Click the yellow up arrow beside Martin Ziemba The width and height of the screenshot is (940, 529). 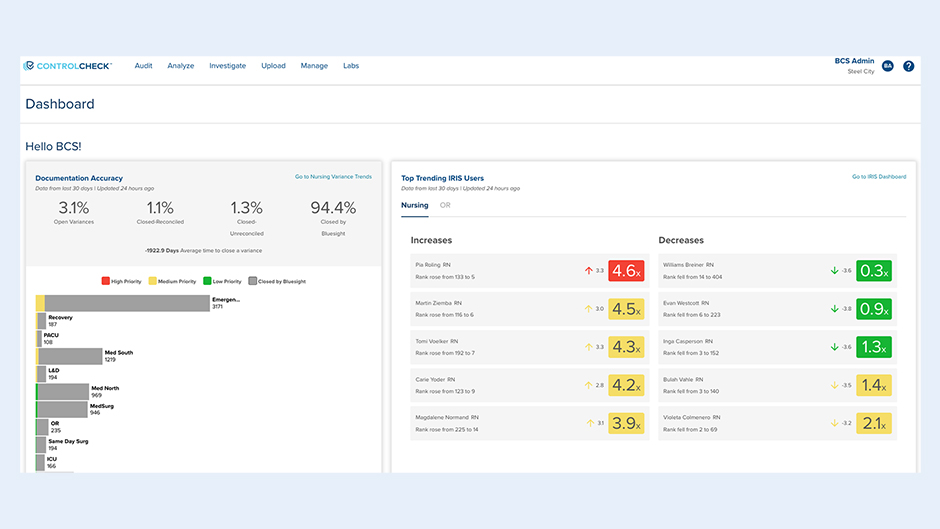(x=588, y=309)
